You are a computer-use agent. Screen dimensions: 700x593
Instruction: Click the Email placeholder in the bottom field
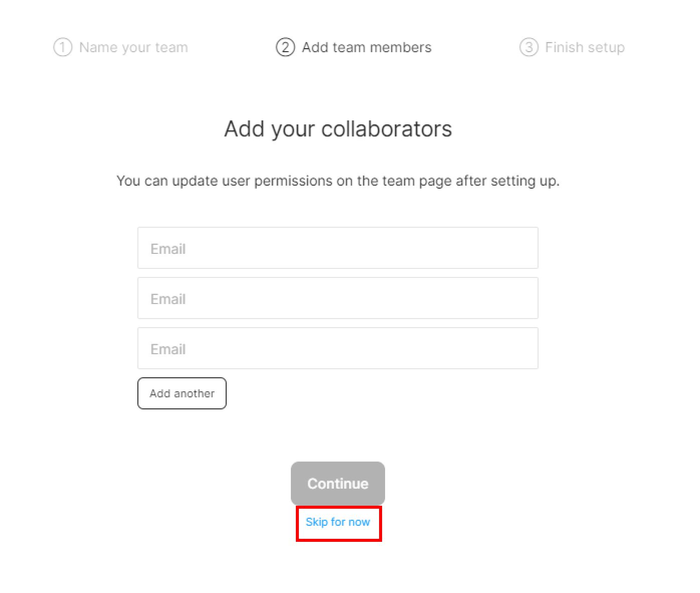(168, 349)
